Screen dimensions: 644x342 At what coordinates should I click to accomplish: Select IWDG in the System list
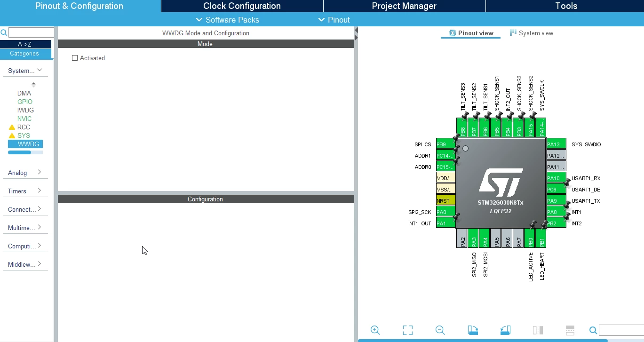[25, 110]
